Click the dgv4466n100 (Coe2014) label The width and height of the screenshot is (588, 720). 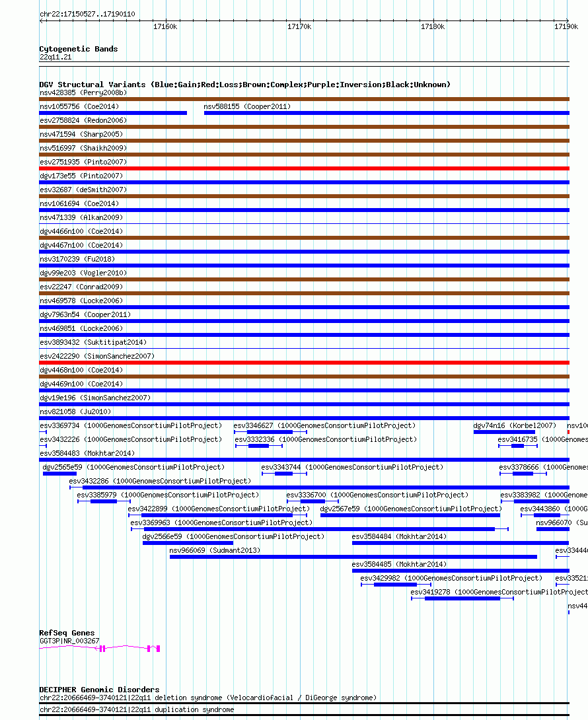pos(81,231)
